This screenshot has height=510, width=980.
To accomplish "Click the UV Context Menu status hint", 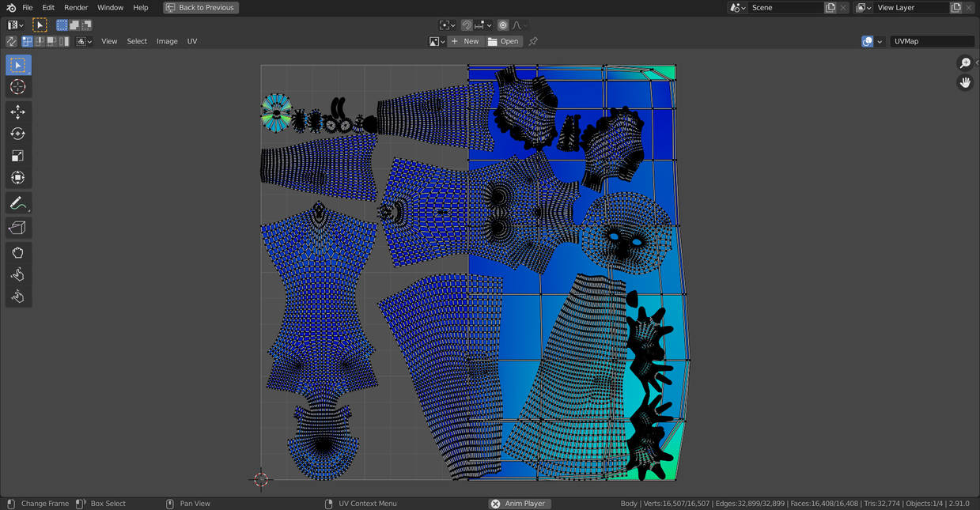I will [368, 504].
